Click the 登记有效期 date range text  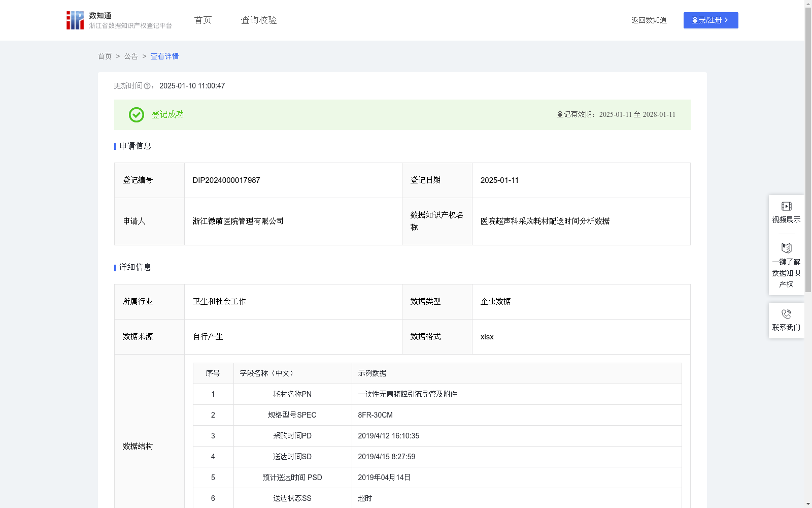(616, 115)
